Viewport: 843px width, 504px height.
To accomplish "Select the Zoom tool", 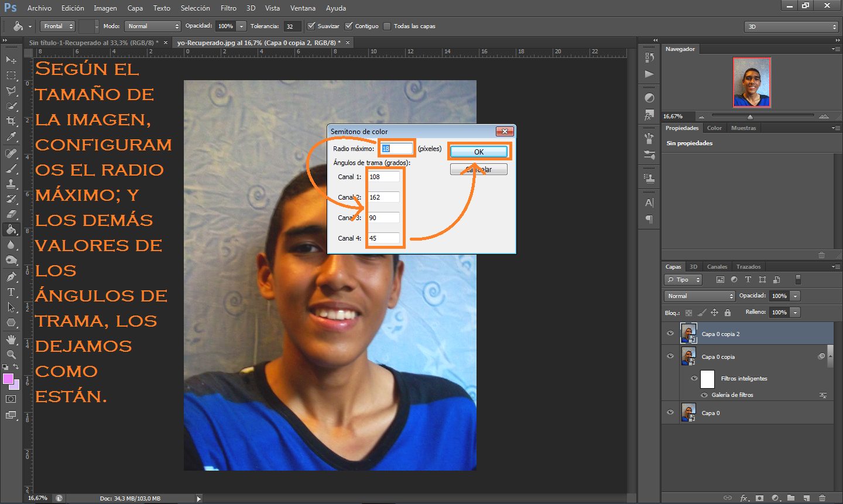I will point(11,354).
